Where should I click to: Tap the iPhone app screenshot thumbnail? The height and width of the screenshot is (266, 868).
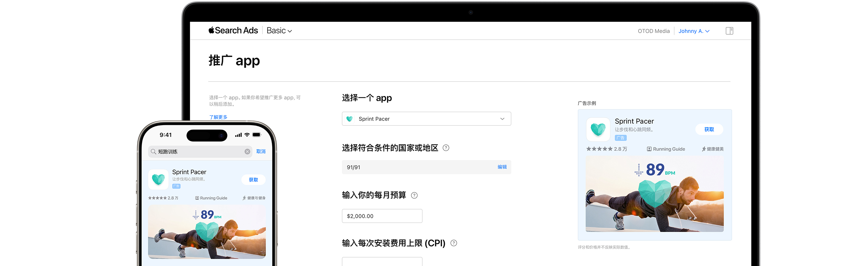(x=207, y=232)
